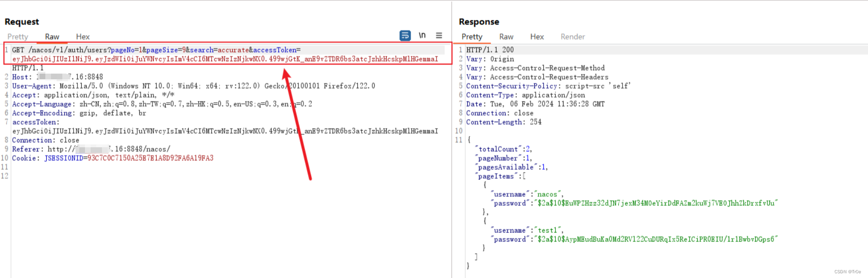
Task: Click the accessToken value in request URL
Action: pos(225,59)
